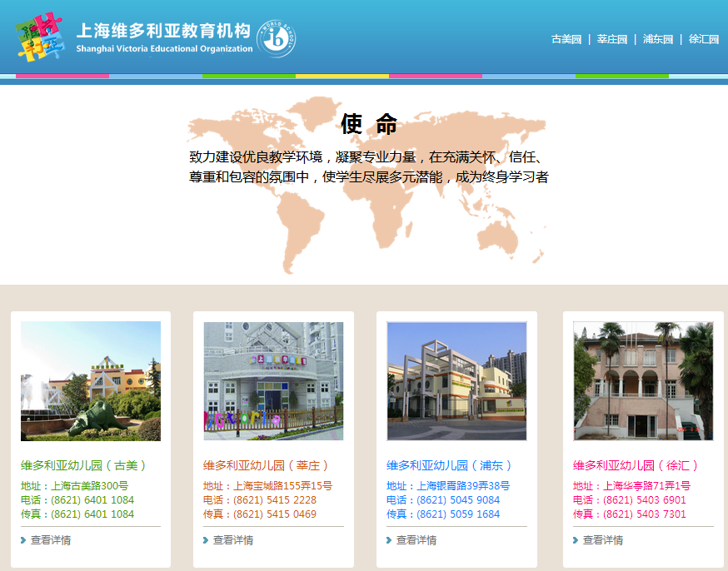Viewport: 728px width, 571px height.
Task: Click the Shanghai Victoria Educational Organization subtitle
Action: coord(164,49)
